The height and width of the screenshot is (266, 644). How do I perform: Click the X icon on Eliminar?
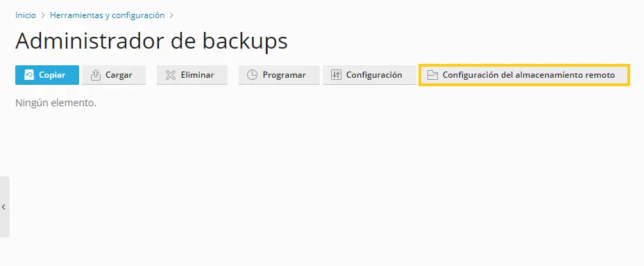tap(171, 75)
